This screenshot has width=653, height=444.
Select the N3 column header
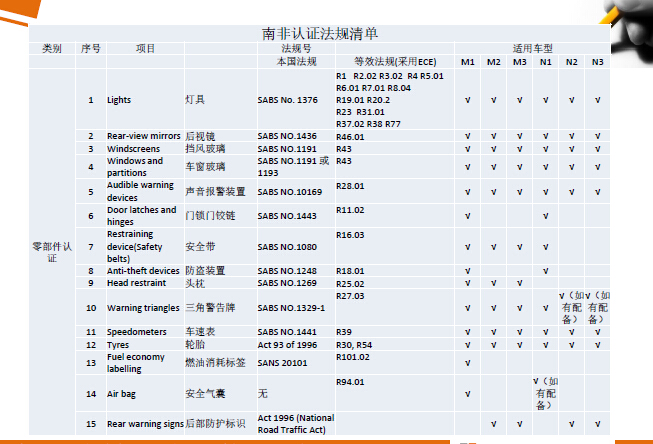(598, 62)
